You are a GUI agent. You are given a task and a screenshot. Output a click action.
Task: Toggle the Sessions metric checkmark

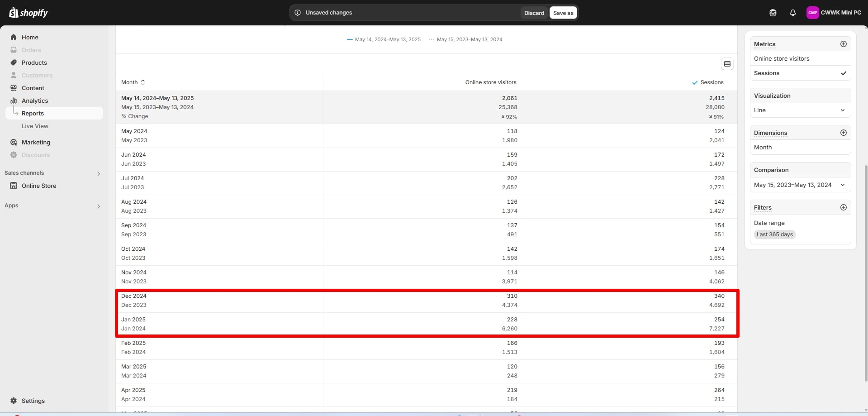tap(843, 73)
